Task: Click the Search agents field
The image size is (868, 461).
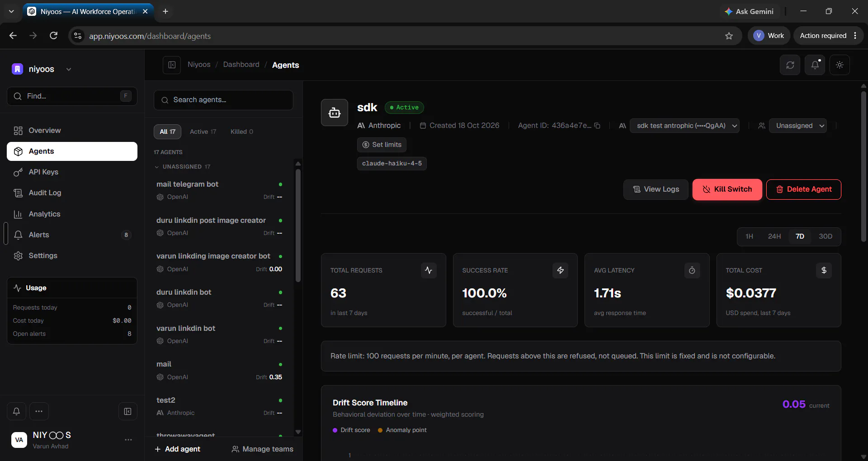Action: click(x=223, y=100)
